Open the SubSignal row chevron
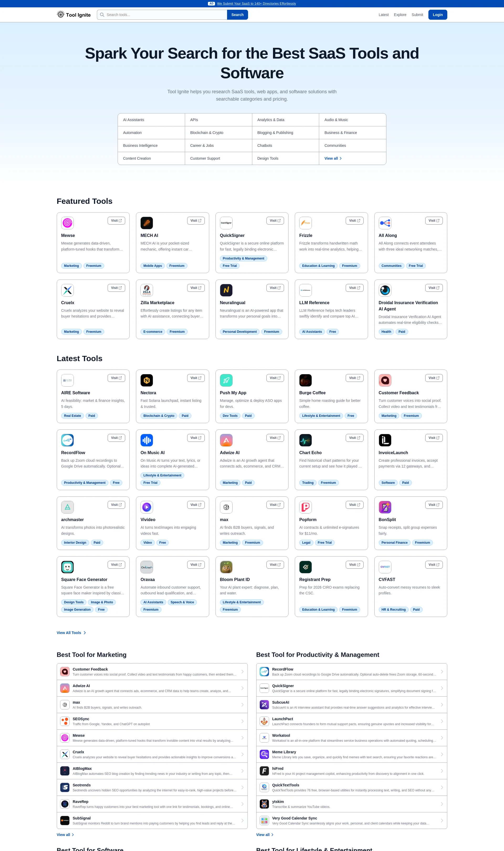Image resolution: width=504 pixels, height=851 pixels. (x=243, y=821)
